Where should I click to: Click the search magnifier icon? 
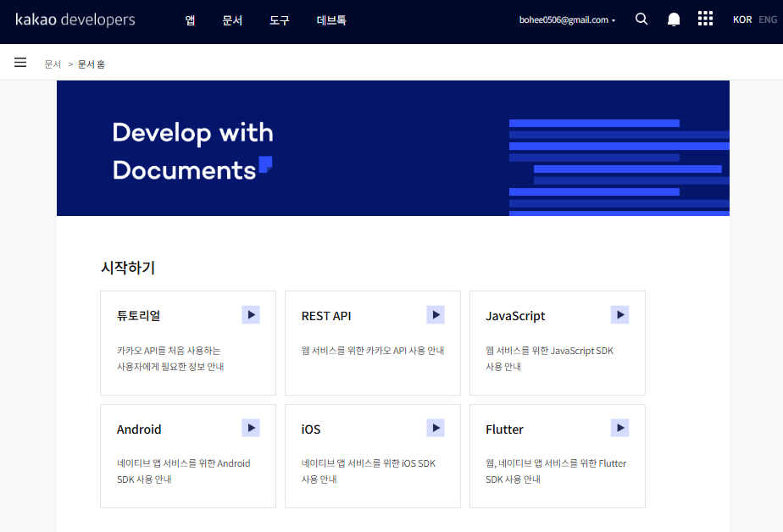[641, 19]
